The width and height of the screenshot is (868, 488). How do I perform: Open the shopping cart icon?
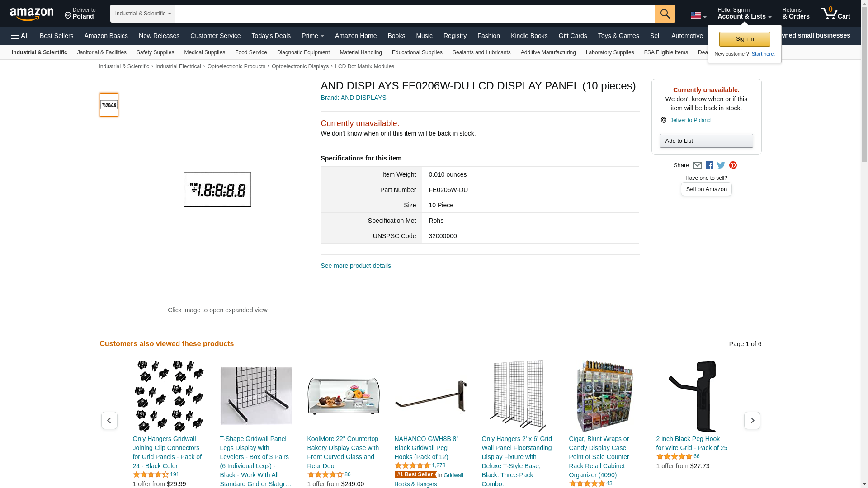coord(835,14)
